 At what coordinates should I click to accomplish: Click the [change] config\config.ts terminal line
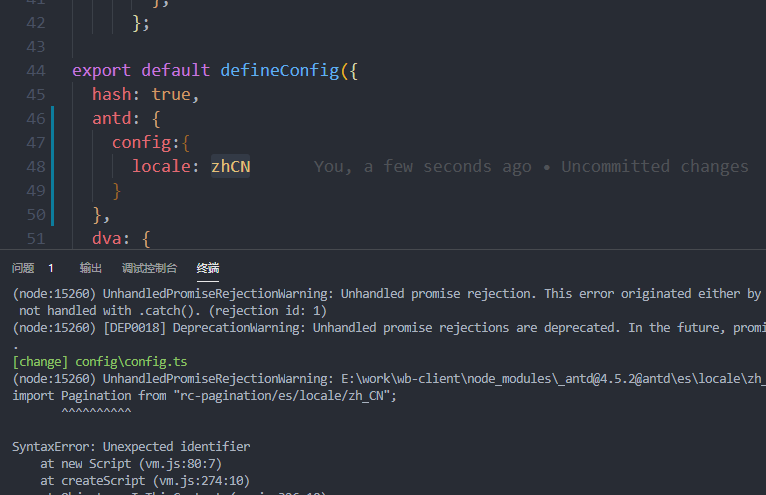point(100,362)
